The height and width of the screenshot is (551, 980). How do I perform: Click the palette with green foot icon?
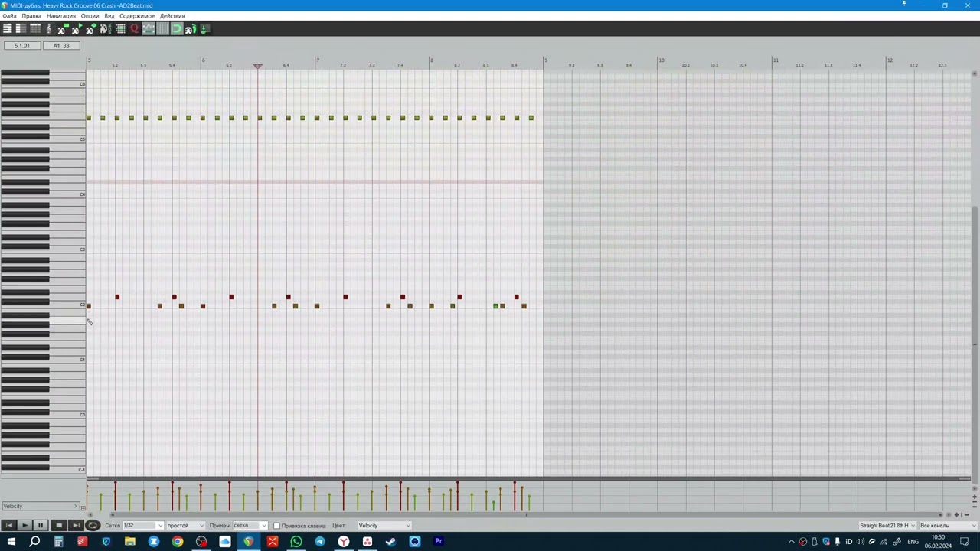(x=191, y=29)
